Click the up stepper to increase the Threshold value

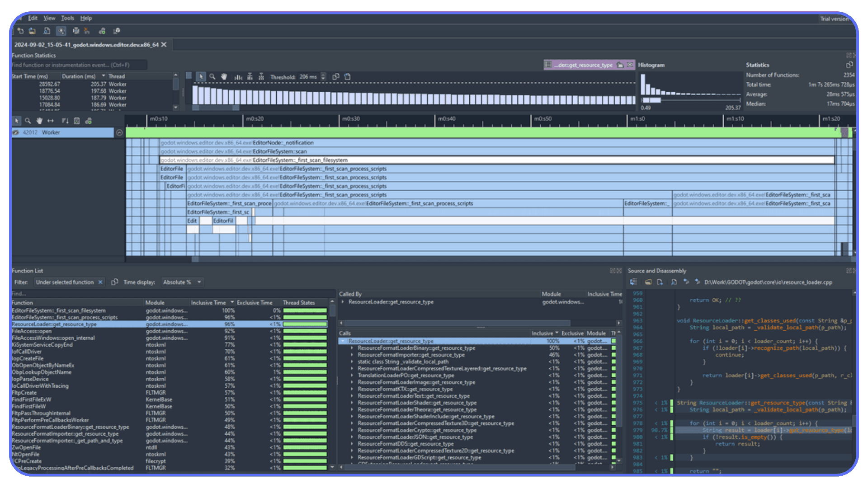point(322,75)
